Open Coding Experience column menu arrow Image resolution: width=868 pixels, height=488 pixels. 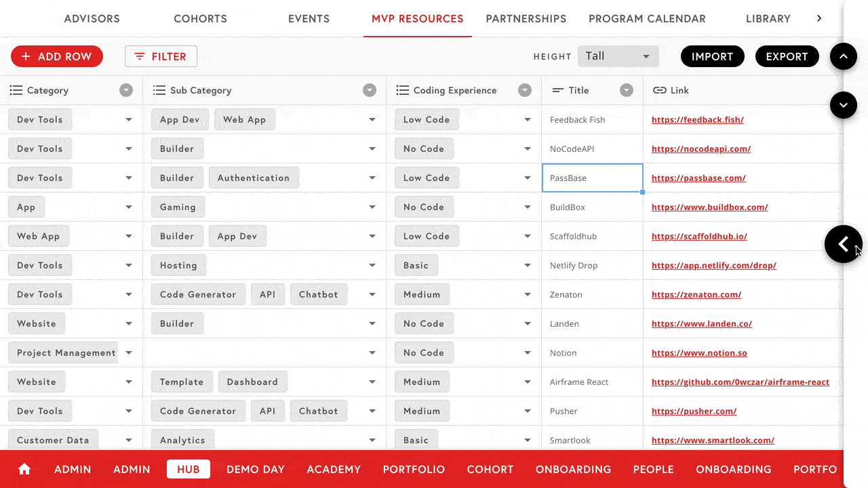point(525,90)
